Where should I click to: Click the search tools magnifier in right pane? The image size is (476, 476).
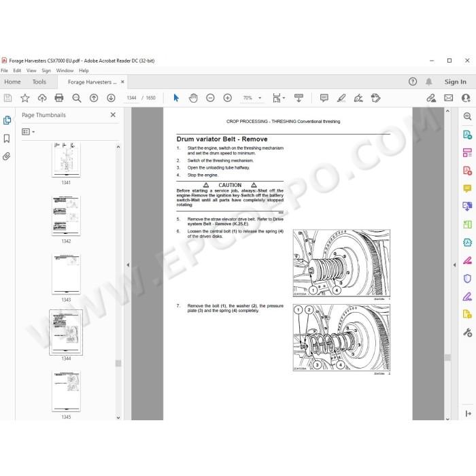coord(467,116)
